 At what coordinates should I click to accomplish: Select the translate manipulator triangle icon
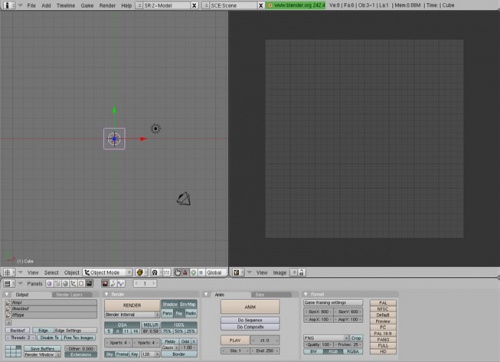185,273
